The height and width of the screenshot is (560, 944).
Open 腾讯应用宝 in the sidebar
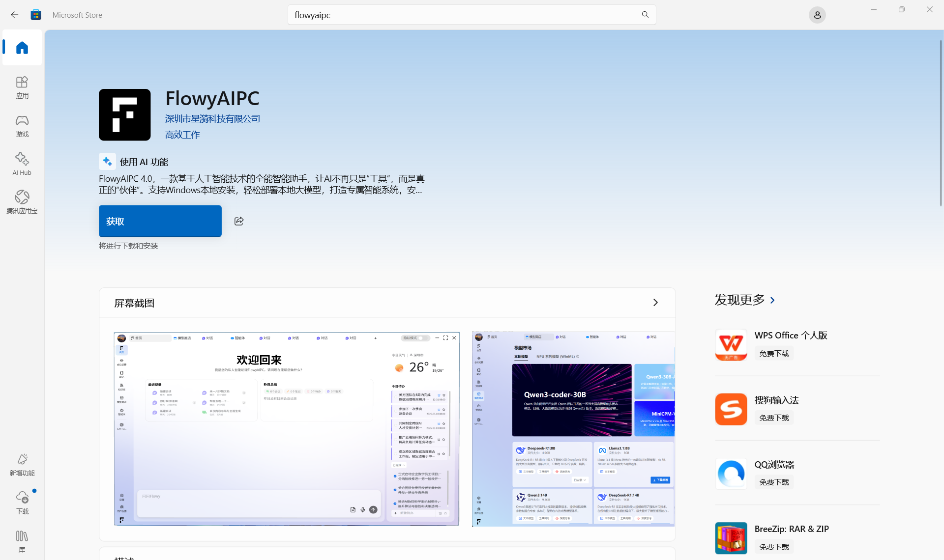point(22,202)
